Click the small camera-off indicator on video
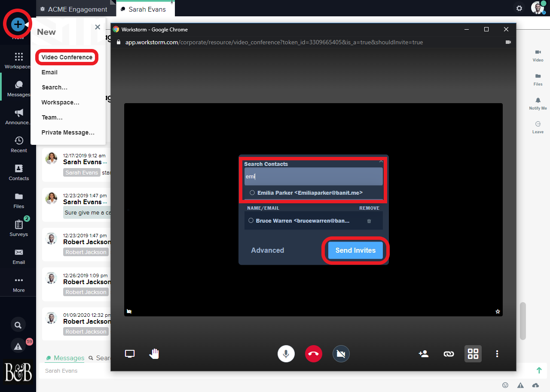This screenshot has height=392, width=550. pyautogui.click(x=129, y=312)
